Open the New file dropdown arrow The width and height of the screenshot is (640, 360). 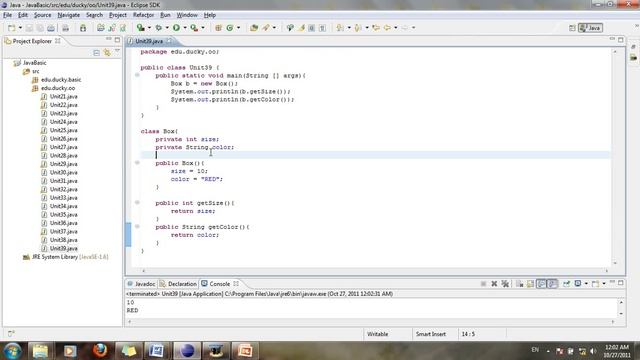point(20,28)
